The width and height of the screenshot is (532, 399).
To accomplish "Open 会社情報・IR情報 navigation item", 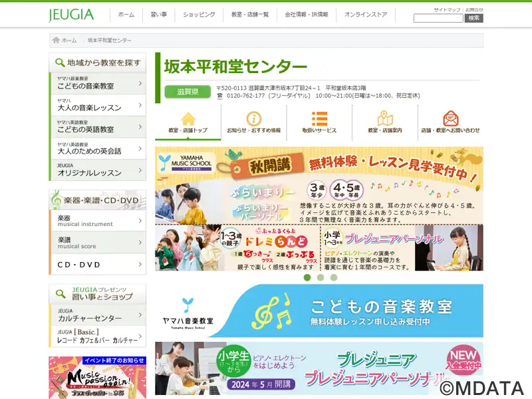I will 307,15.
